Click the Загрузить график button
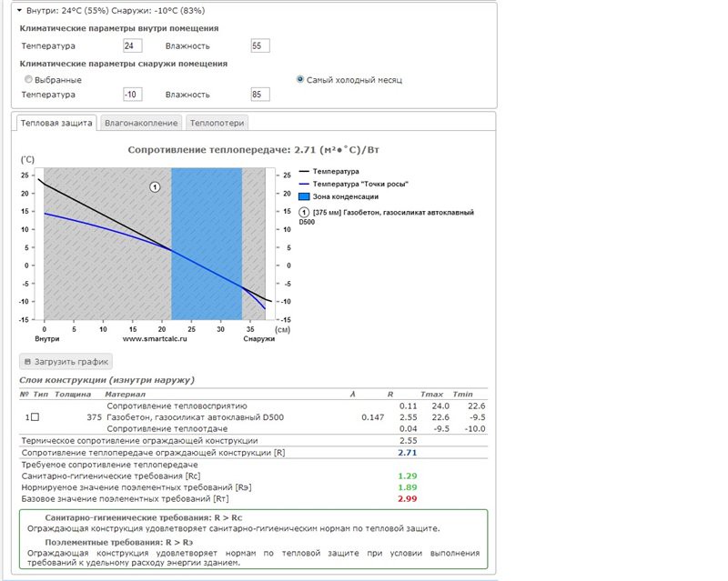This screenshot has width=728, height=581. (66, 362)
